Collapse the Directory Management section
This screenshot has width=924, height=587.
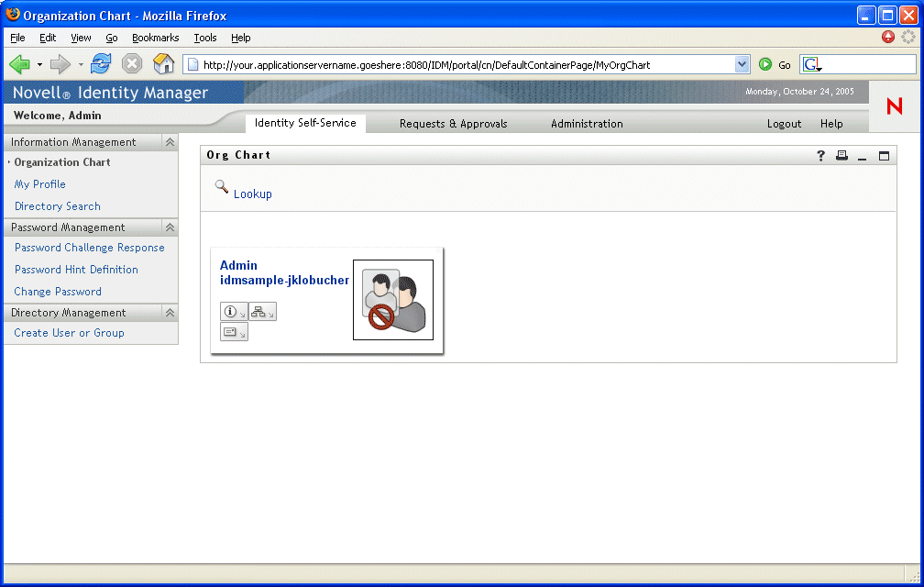point(170,313)
